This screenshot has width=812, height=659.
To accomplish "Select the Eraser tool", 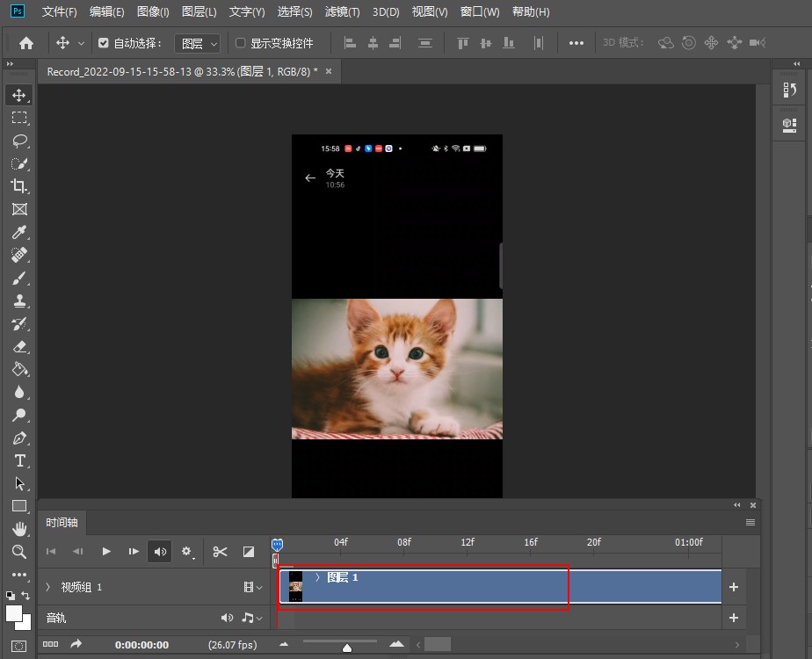I will click(x=19, y=346).
